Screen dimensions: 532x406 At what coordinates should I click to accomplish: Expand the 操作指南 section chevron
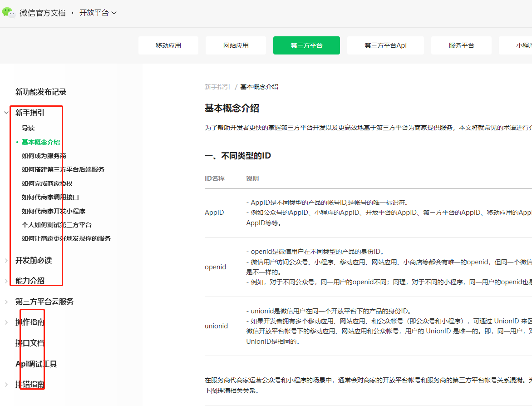[6, 322]
